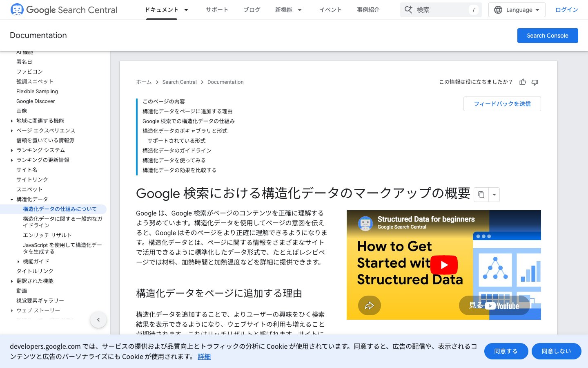Expand ランキングの更新情報 section
588x368 pixels.
tap(12, 160)
